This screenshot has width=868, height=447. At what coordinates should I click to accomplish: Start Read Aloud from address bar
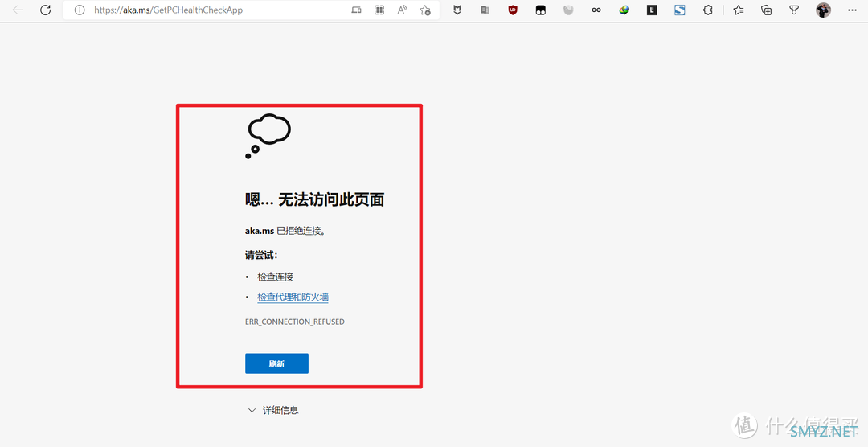coord(403,10)
